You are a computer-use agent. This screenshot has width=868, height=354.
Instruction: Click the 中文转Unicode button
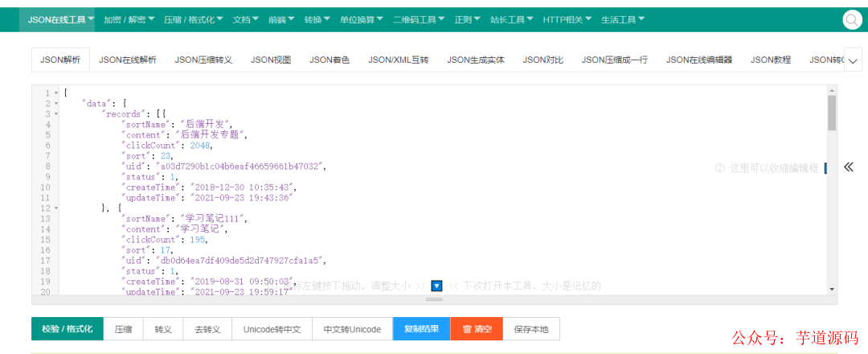point(353,329)
